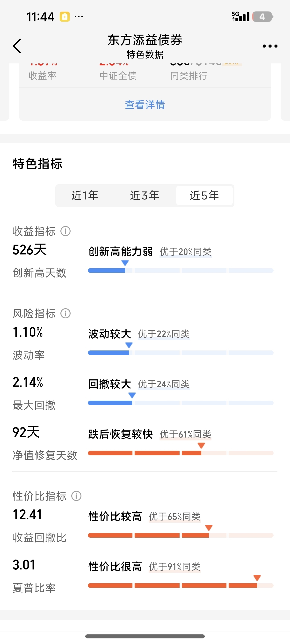Viewport: 290px width, 644px height.
Task: Switch to 近3年 period tab
Action: pos(145,196)
